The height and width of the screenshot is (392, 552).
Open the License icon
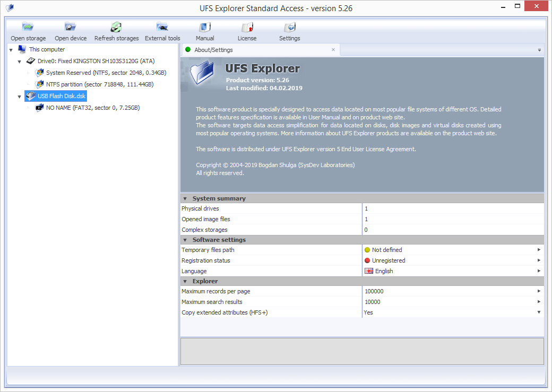[x=247, y=27]
